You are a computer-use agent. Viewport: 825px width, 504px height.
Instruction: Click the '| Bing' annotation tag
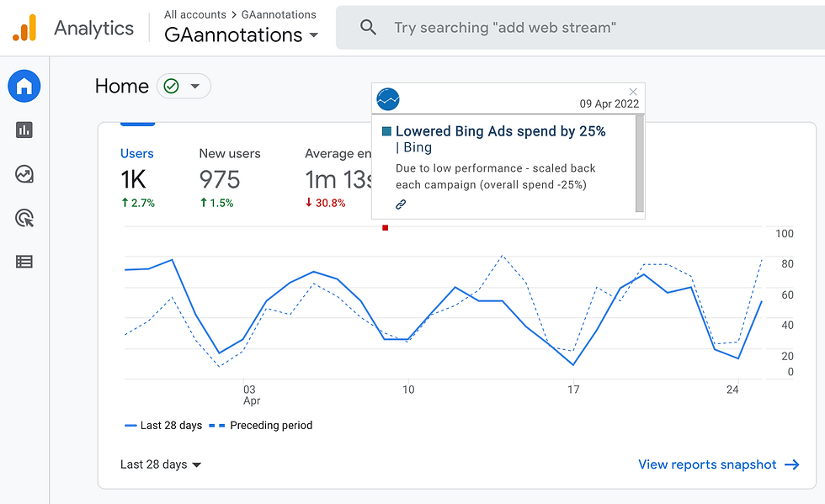coord(413,147)
